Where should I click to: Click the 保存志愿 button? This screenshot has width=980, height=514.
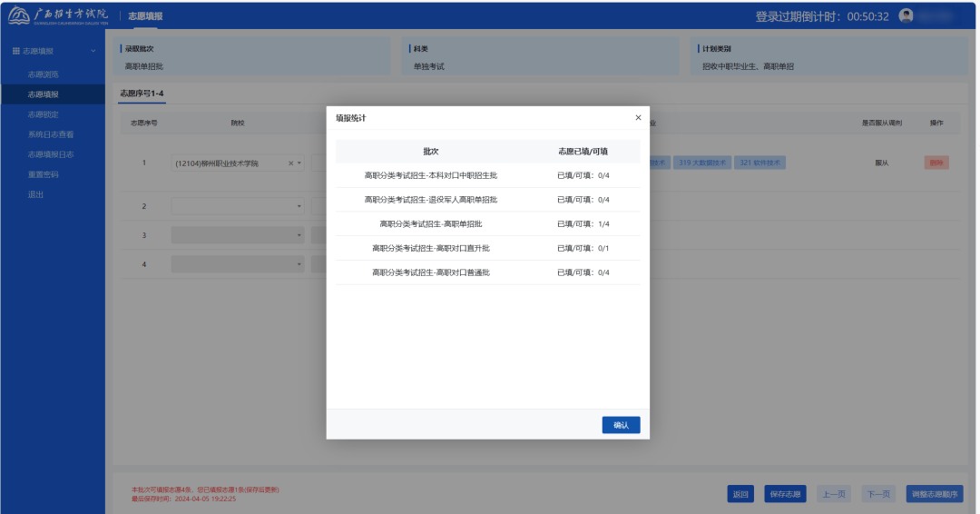(x=784, y=494)
